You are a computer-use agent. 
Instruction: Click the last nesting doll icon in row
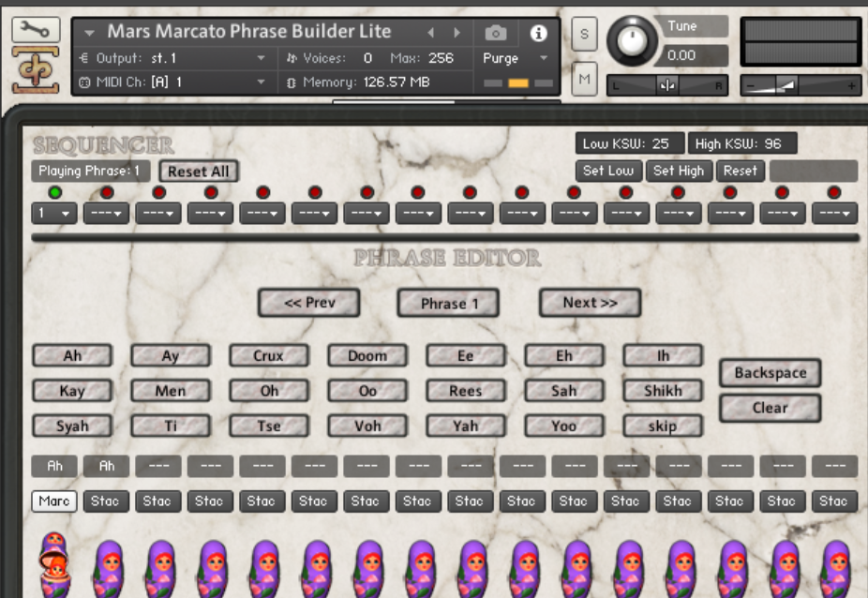click(x=835, y=569)
